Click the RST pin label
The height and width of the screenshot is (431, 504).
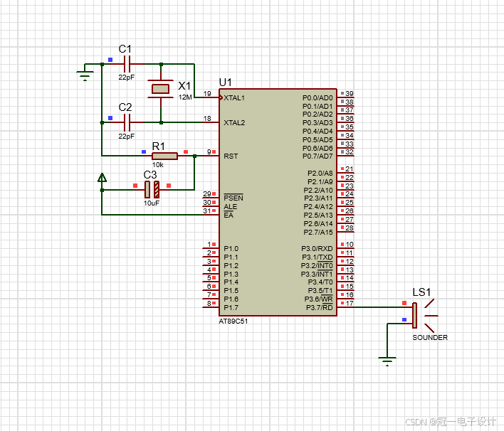coord(231,156)
